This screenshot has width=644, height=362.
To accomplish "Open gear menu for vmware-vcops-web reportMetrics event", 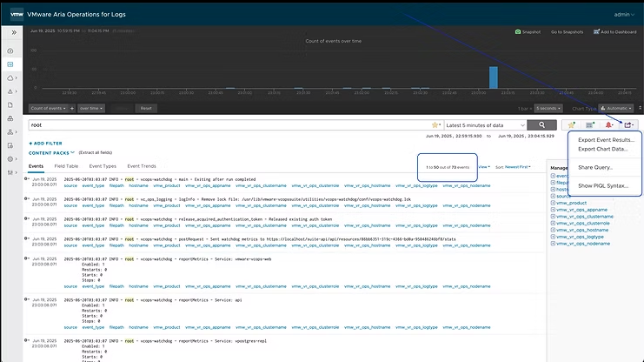I will (x=27, y=258).
